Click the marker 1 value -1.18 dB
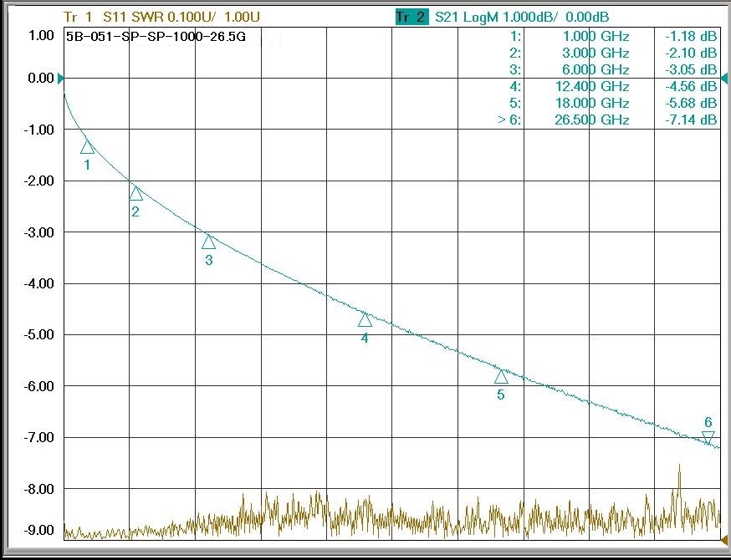 [x=691, y=37]
